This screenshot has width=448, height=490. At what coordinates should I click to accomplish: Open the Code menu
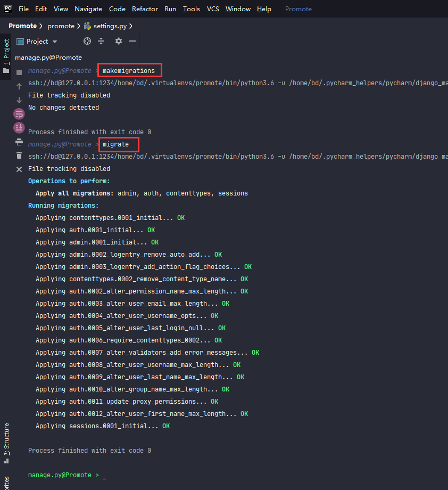click(x=117, y=9)
